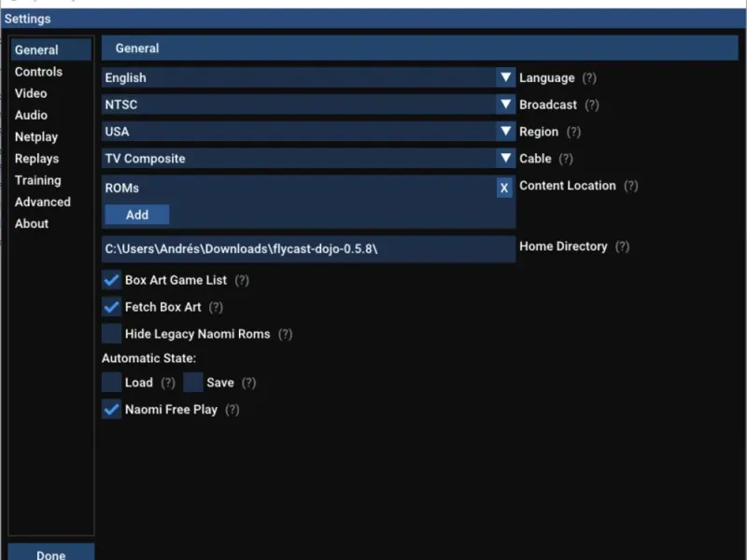Click the (?) icon next to Content Location
747x560 pixels.
[x=631, y=186]
